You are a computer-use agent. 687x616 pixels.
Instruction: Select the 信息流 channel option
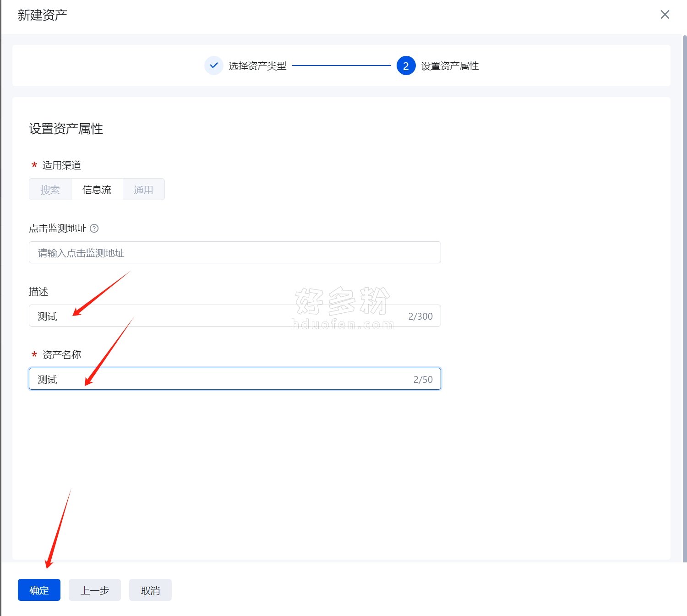(97, 190)
